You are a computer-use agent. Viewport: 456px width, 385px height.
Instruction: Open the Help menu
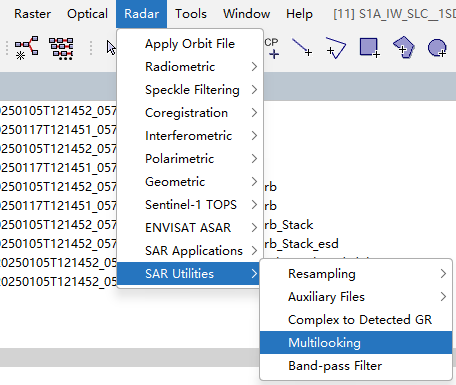click(x=299, y=14)
